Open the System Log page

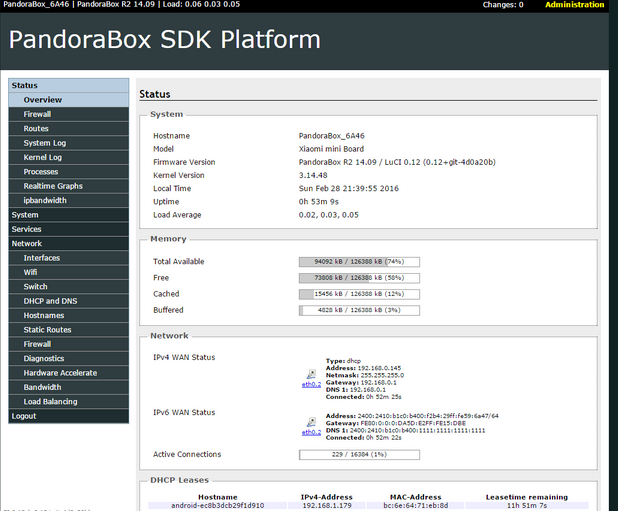pyautogui.click(x=69, y=143)
